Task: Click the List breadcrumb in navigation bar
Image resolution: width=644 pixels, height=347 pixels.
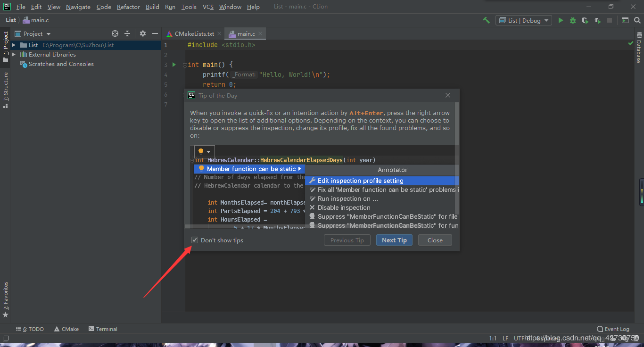Action: (x=11, y=20)
